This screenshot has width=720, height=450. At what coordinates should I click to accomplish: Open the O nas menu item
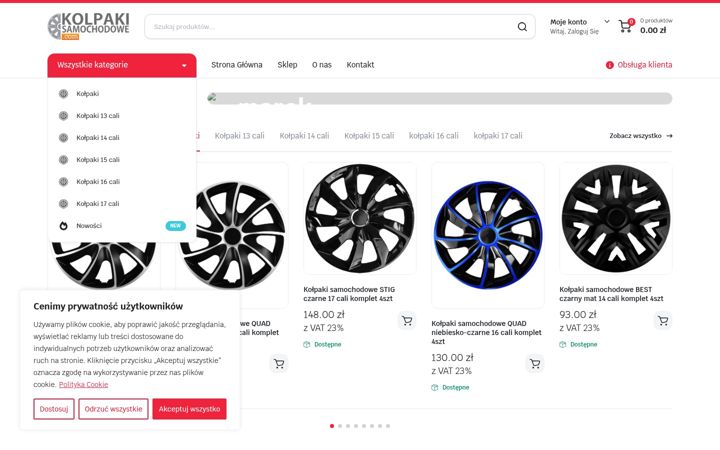pyautogui.click(x=321, y=65)
